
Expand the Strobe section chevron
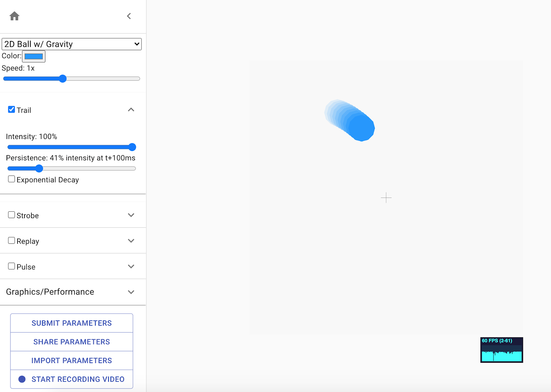(x=131, y=215)
